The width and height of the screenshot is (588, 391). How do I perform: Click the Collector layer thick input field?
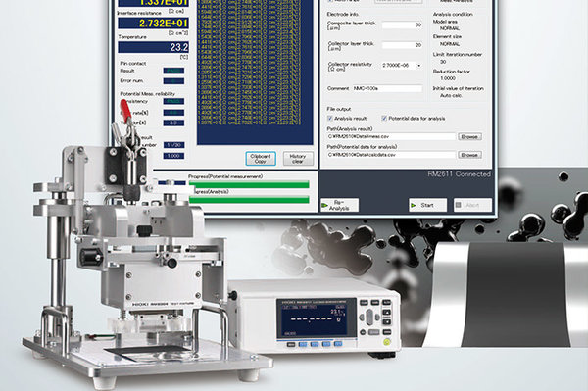pos(402,45)
